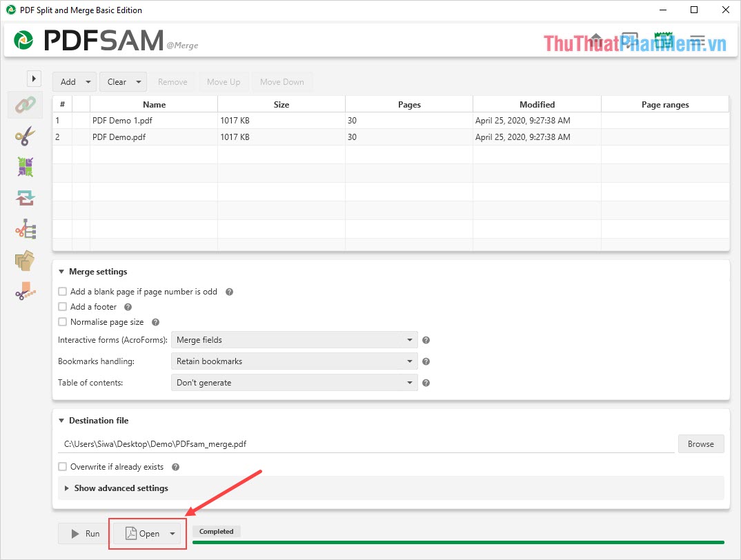Select the Split by bookmarks module
Screen dimensions: 741x560
point(25,228)
